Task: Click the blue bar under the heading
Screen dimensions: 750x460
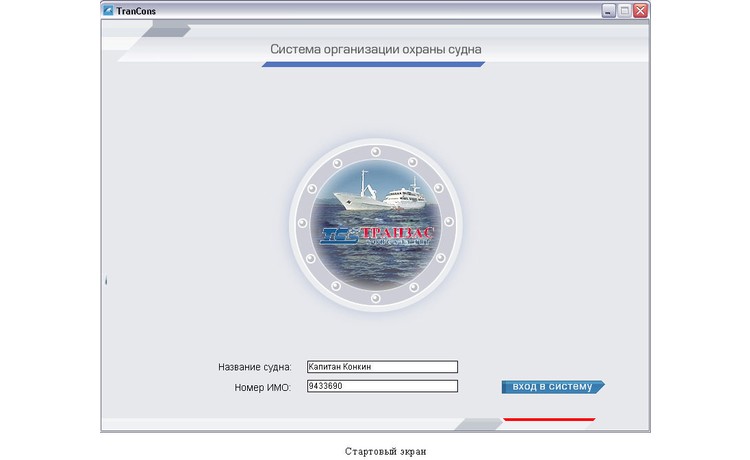Action: coord(373,64)
